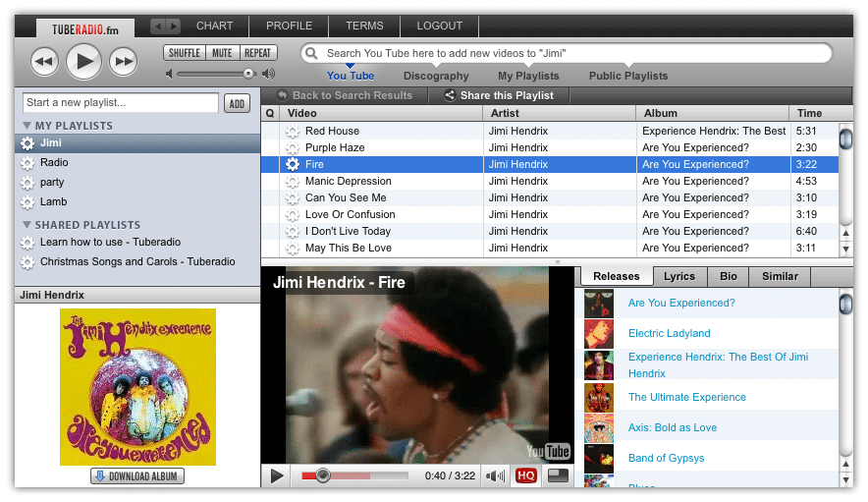Toggle the SHUFFLE mode
This screenshot has width=868, height=502.
point(185,53)
